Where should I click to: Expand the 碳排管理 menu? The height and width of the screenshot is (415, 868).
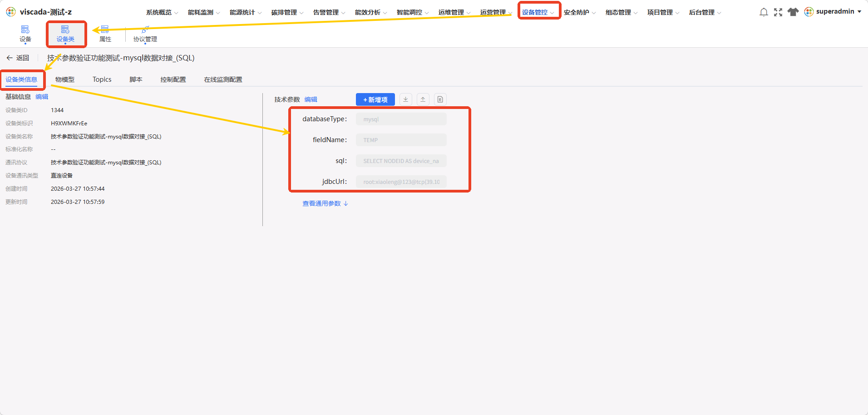pyautogui.click(x=287, y=12)
